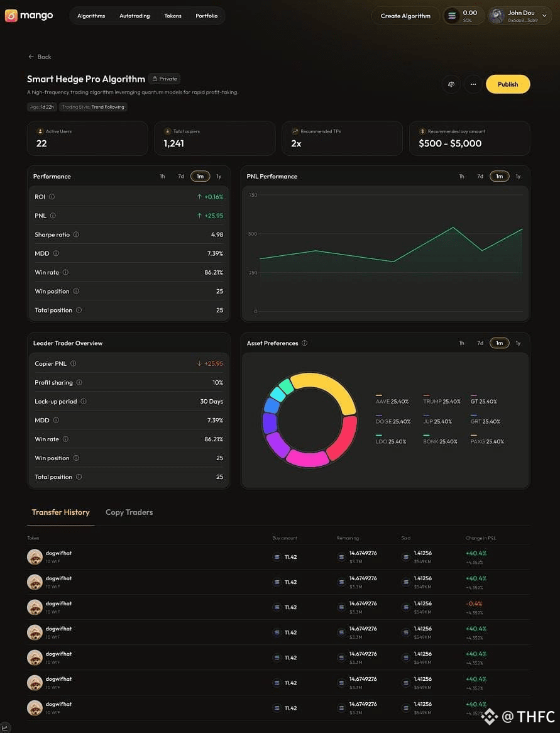Click the Copier PNL info icon
Viewport: 560px width, 733px height.
[x=74, y=364]
